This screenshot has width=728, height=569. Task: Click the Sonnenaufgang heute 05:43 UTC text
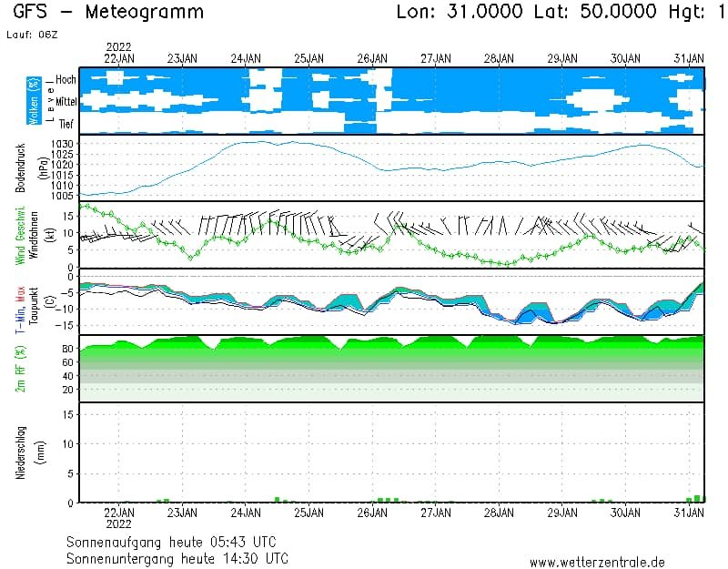pyautogui.click(x=177, y=542)
